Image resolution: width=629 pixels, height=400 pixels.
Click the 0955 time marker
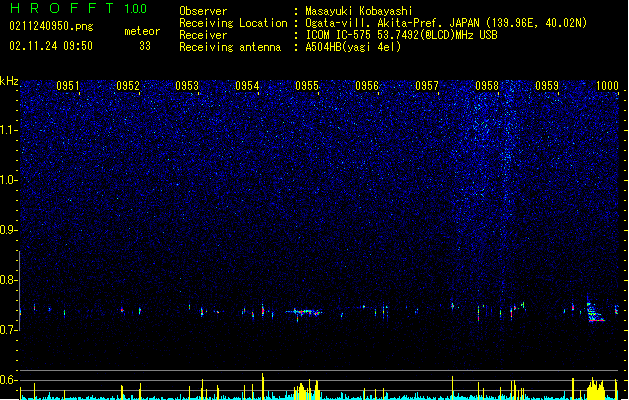coord(307,86)
